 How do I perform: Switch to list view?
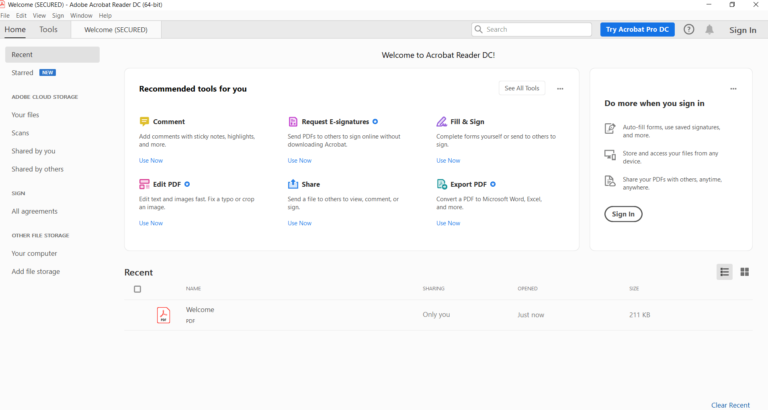724,272
